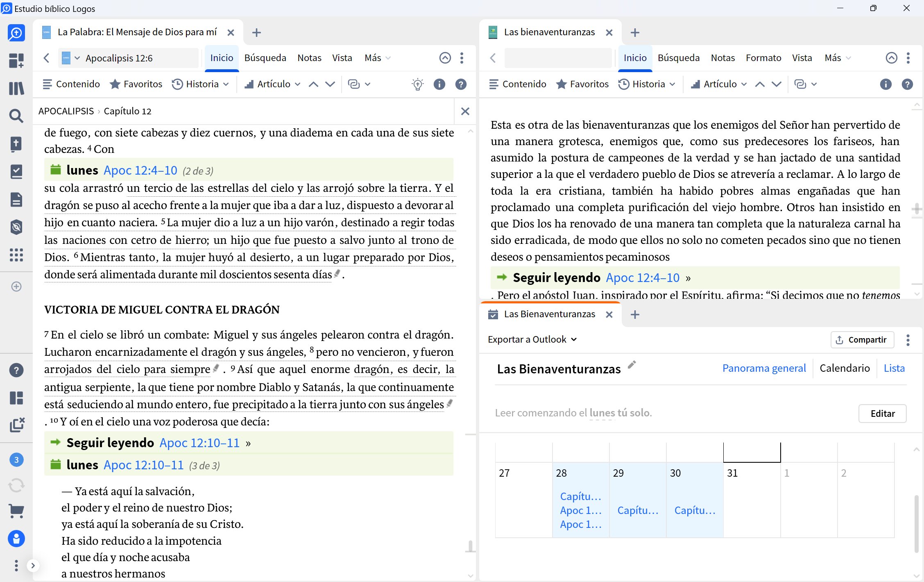Open sidebar more options three dots
Image resolution: width=924 pixels, height=582 pixels.
[x=16, y=566]
